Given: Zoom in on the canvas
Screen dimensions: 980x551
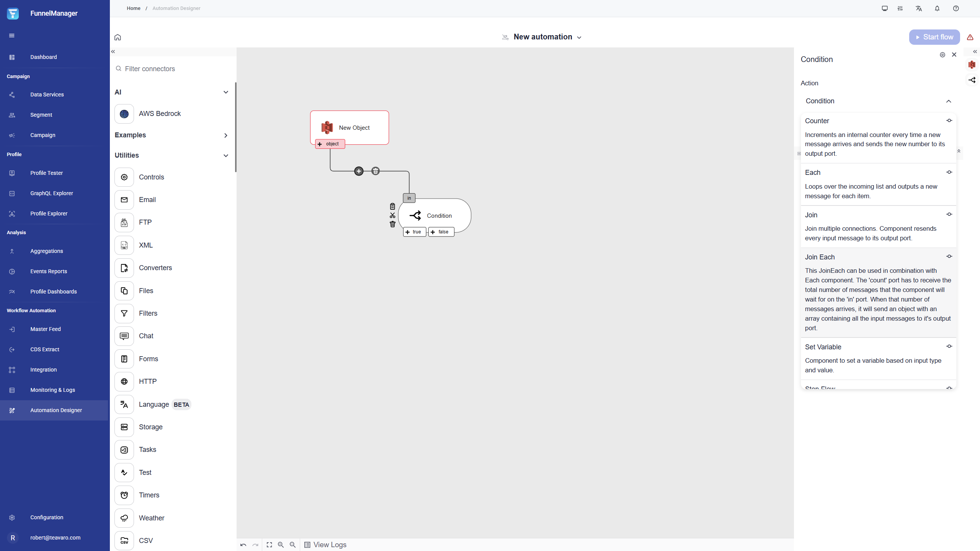Looking at the screenshot, I should (x=281, y=545).
